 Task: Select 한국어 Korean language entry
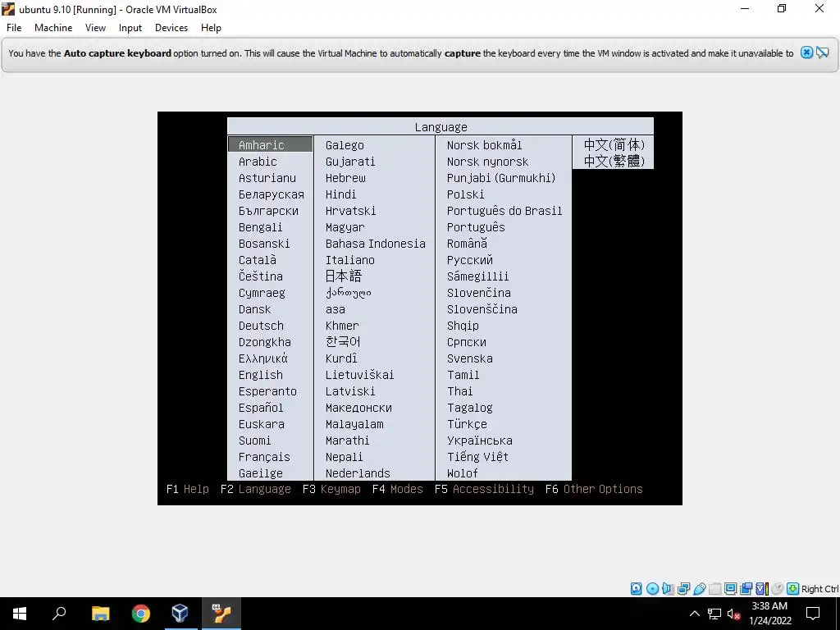click(x=343, y=342)
